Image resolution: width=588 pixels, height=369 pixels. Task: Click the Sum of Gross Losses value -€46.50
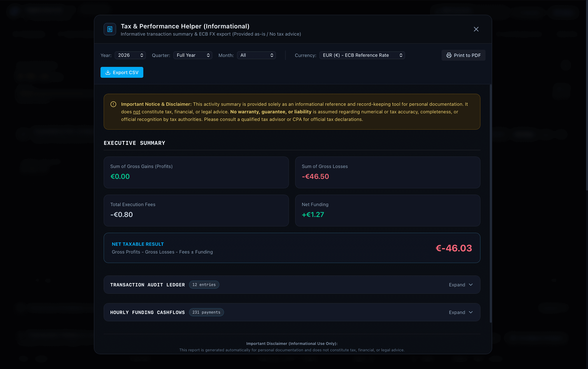coord(315,177)
